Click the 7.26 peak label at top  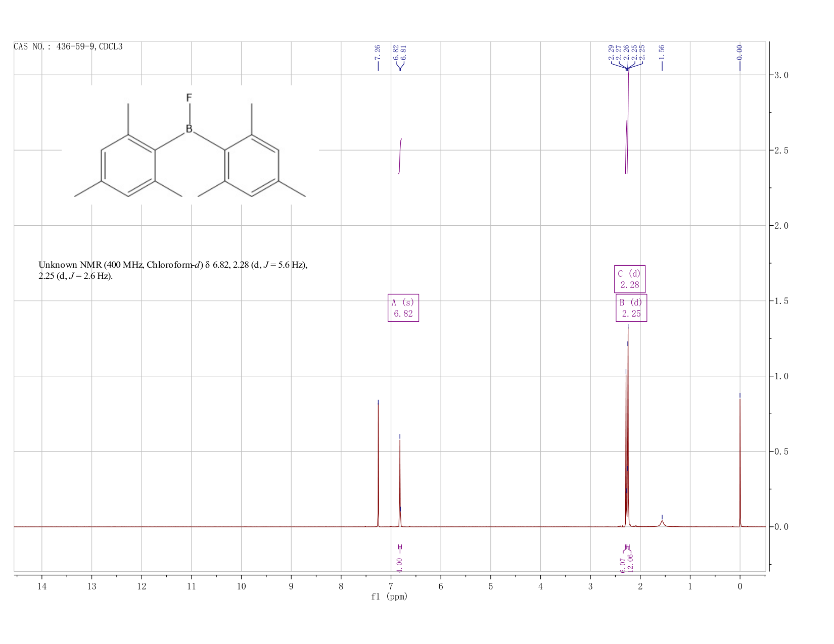pyautogui.click(x=378, y=52)
